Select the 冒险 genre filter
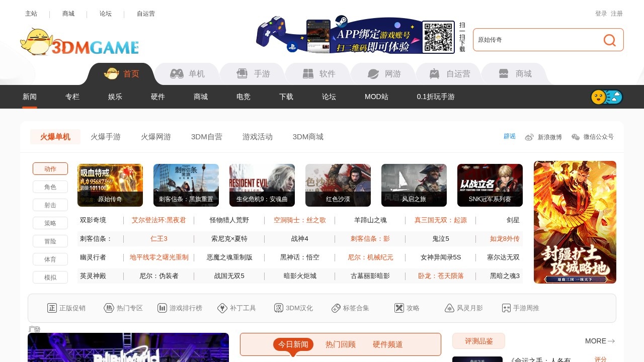 50,241
